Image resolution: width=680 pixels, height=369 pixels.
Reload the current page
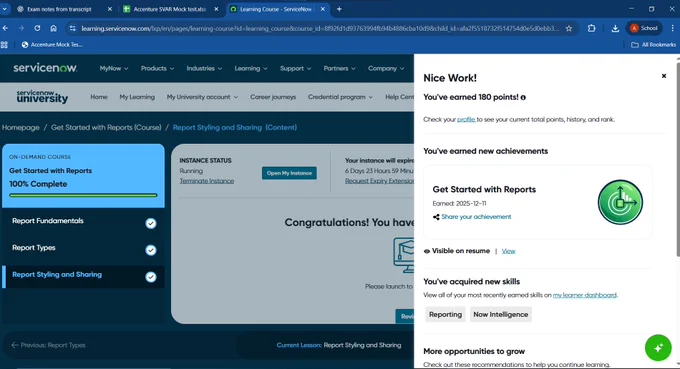tap(37, 28)
